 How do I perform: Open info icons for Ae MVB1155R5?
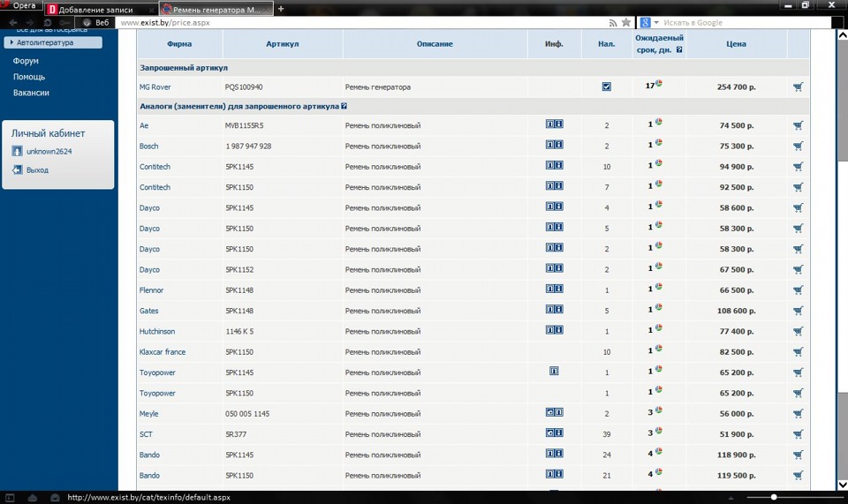(x=555, y=124)
